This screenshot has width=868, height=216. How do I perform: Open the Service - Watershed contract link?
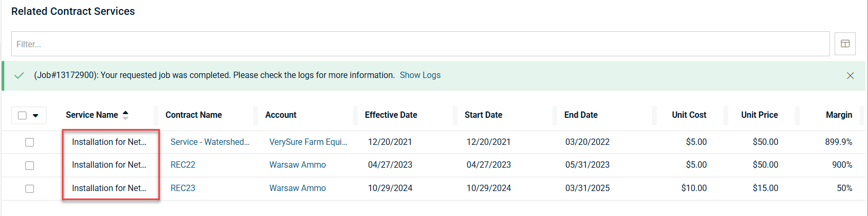(210, 142)
